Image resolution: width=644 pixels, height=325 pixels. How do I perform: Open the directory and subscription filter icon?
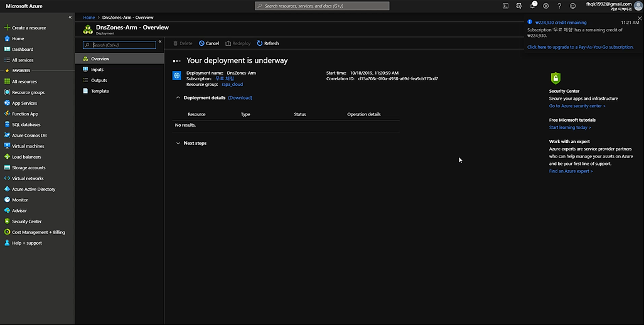pyautogui.click(x=519, y=6)
